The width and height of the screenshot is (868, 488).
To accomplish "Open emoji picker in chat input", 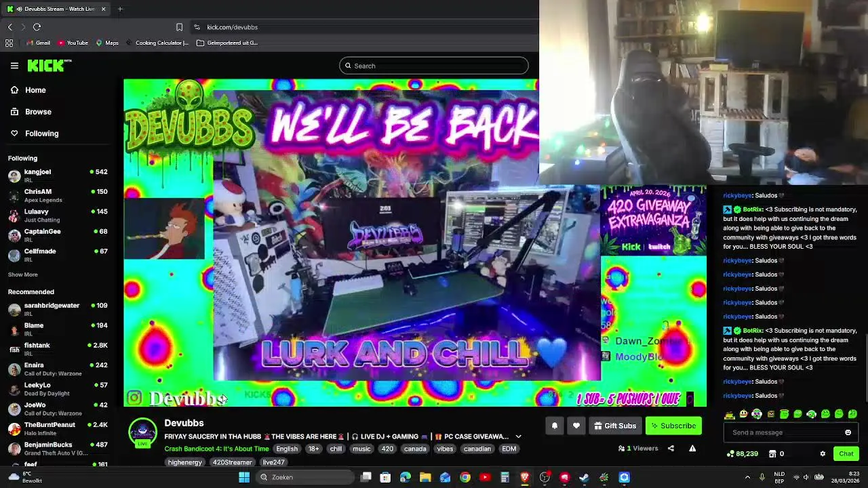I will (x=848, y=432).
